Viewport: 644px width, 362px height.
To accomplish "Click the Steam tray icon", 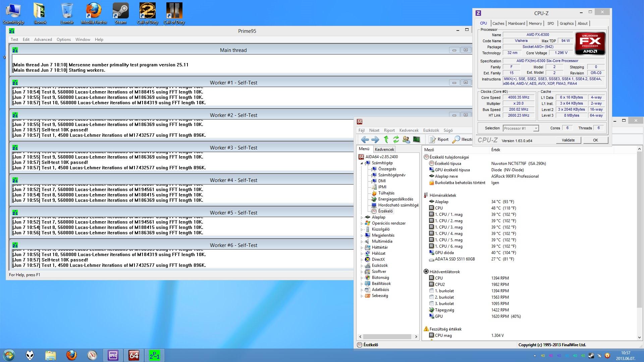I will tap(591, 356).
